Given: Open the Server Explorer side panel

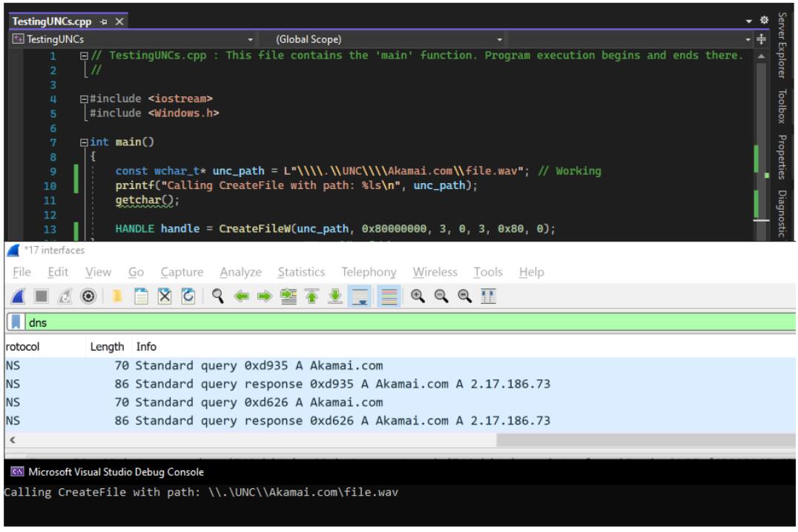Looking at the screenshot, I should click(782, 45).
